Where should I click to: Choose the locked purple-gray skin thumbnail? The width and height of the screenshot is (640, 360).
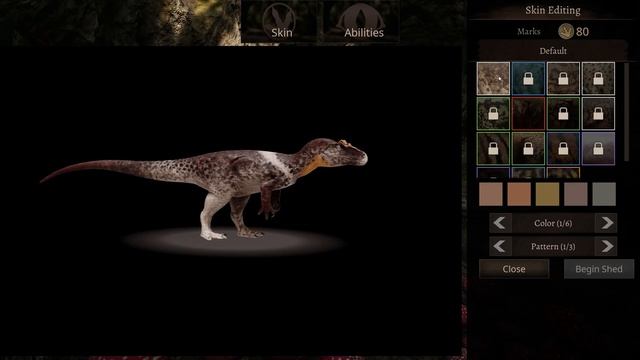click(x=598, y=149)
